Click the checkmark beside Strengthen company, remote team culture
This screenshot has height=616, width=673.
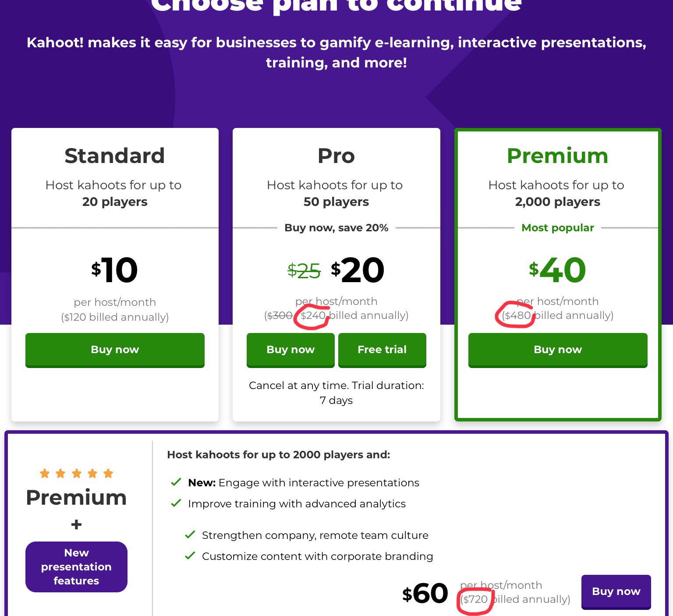coord(190,535)
